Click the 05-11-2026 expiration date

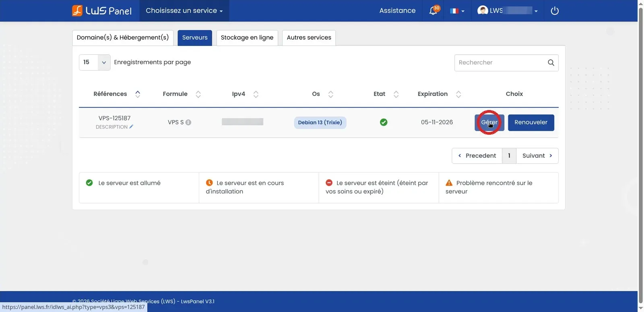(437, 122)
